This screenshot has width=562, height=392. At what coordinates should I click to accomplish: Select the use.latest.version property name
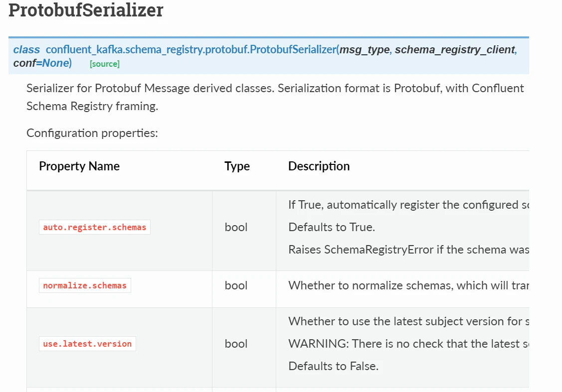(87, 344)
